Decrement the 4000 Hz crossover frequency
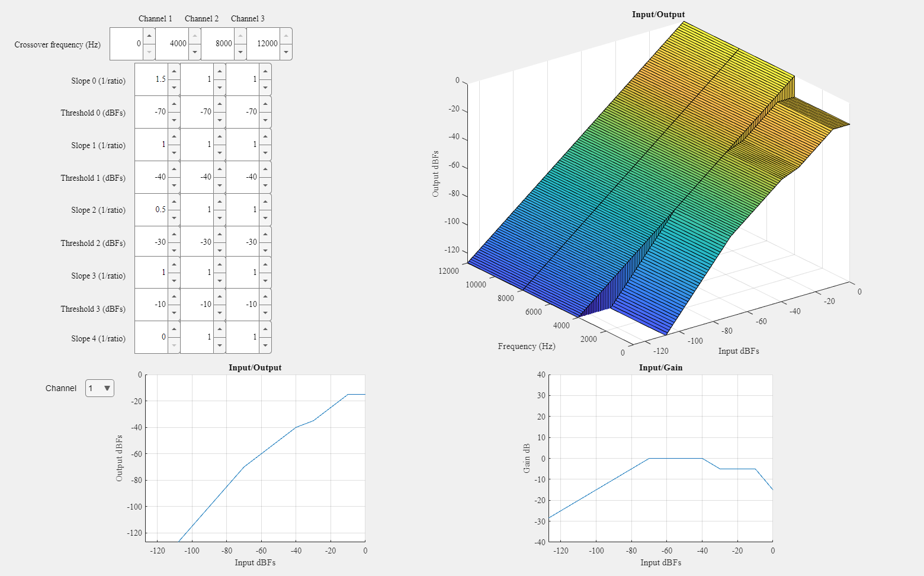Viewport: 924px width, 576px height. [195, 52]
